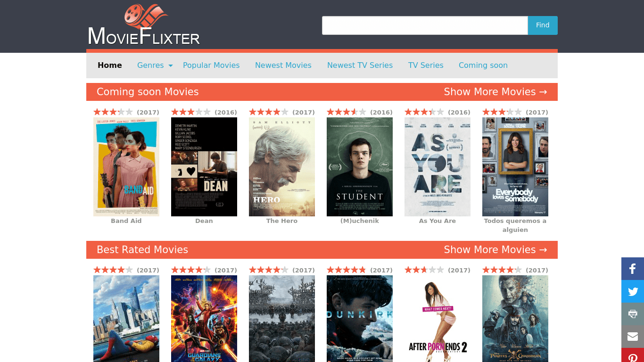Viewport: 644px width, 362px height.
Task: Click the MovieFlixter logo
Action: click(x=144, y=25)
